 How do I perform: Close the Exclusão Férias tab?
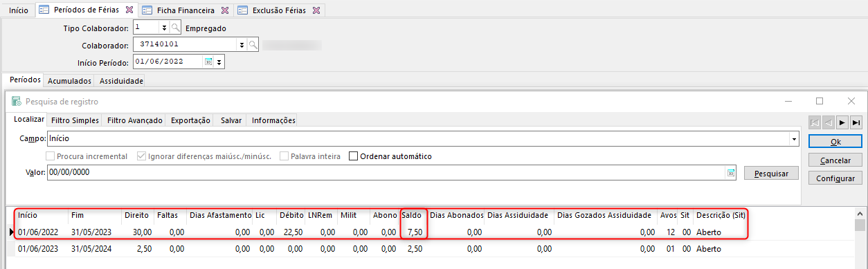[316, 11]
